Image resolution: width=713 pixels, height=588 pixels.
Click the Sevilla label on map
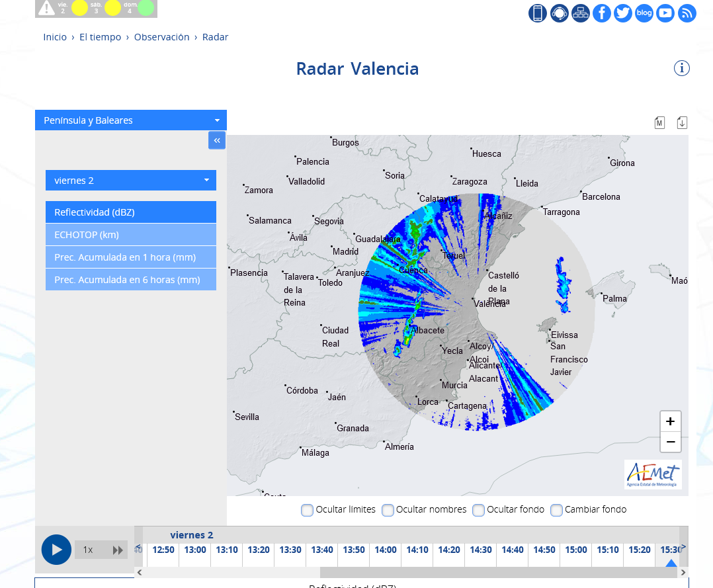[x=247, y=417]
